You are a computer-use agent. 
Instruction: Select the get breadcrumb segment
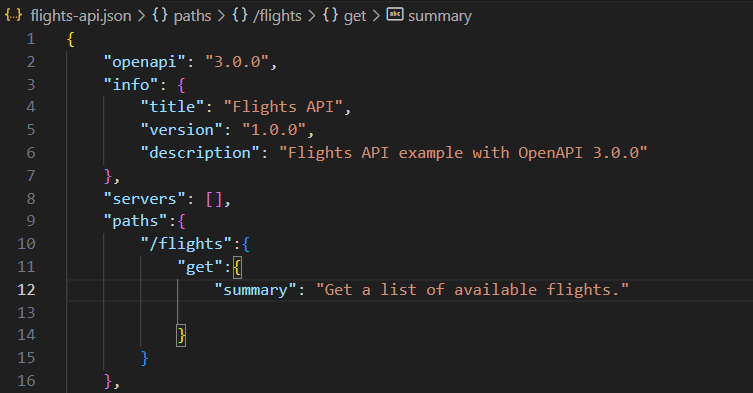[355, 16]
